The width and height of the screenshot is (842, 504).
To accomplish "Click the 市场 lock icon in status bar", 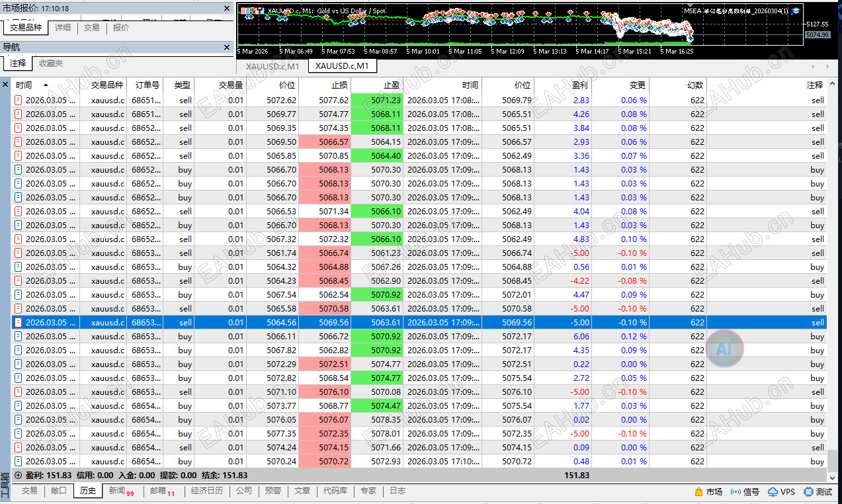I will (698, 492).
